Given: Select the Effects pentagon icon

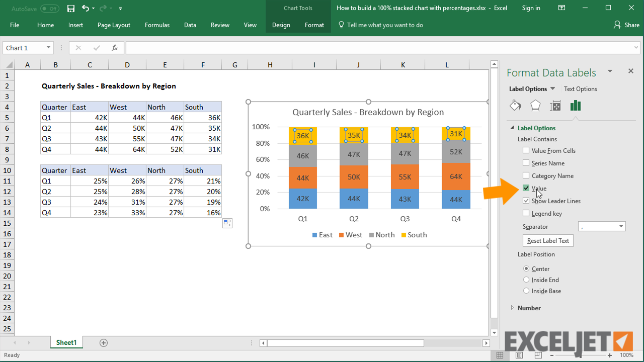Looking at the screenshot, I should tap(535, 105).
